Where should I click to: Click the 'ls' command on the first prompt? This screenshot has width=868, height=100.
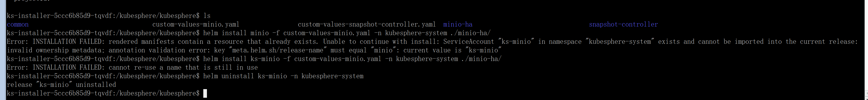[207, 16]
